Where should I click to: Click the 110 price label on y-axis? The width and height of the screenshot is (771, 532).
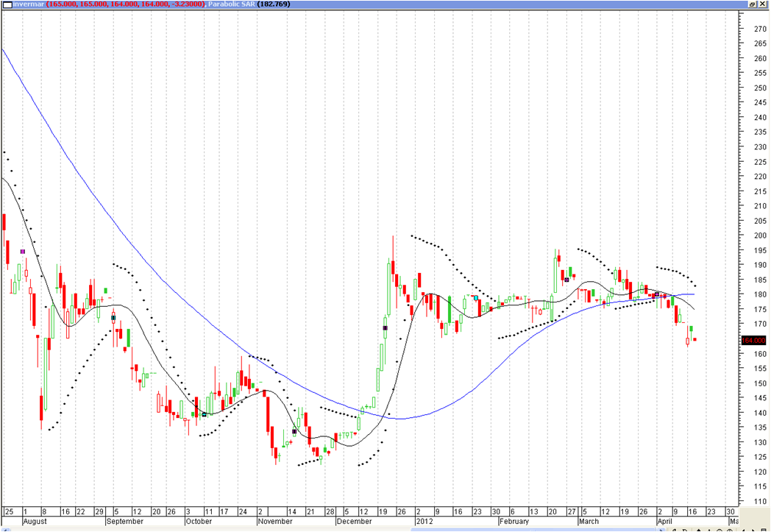[760, 501]
